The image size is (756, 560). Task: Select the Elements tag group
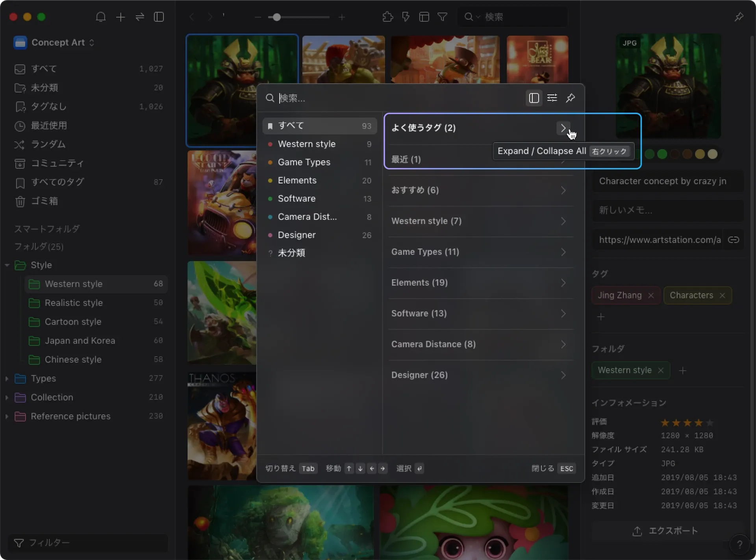(x=319, y=180)
